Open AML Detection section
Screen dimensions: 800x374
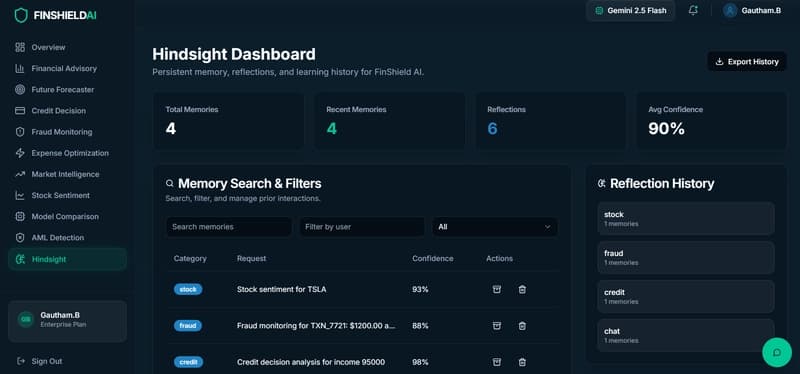(58, 238)
